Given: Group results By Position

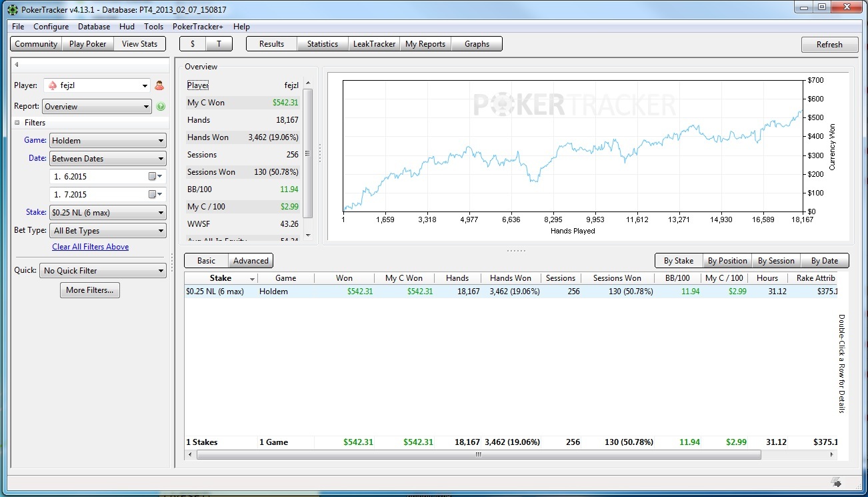Looking at the screenshot, I should (x=727, y=261).
